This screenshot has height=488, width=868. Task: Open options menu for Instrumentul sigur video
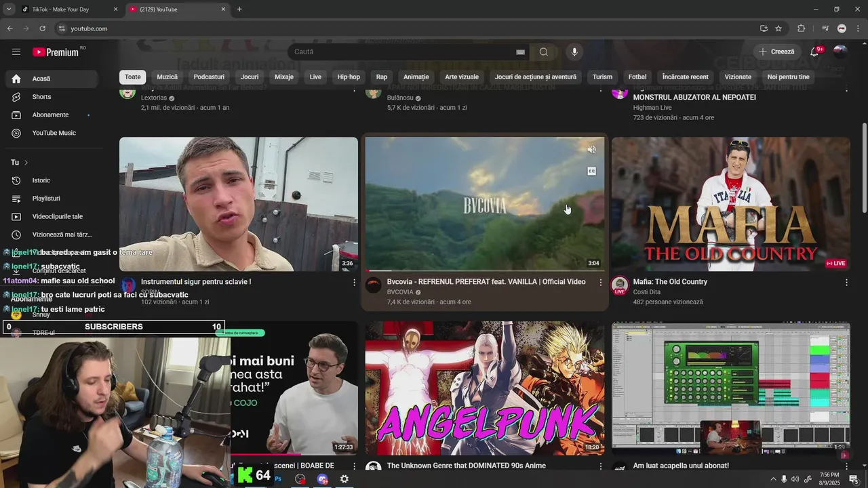point(354,282)
